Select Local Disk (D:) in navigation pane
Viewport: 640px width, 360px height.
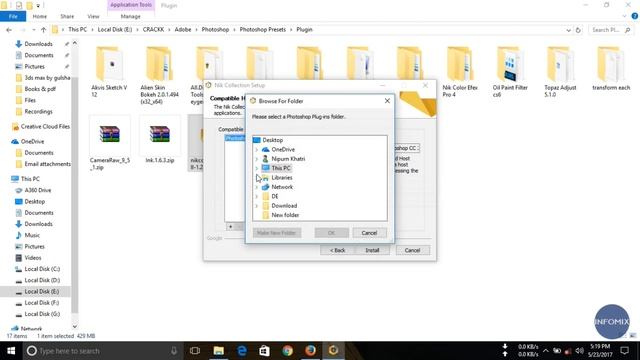tap(42, 280)
